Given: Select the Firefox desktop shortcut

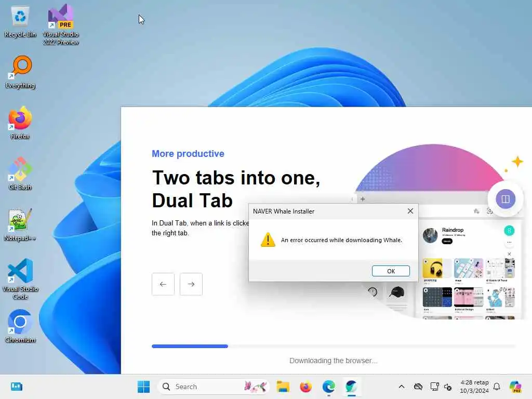Looking at the screenshot, I should [20, 123].
